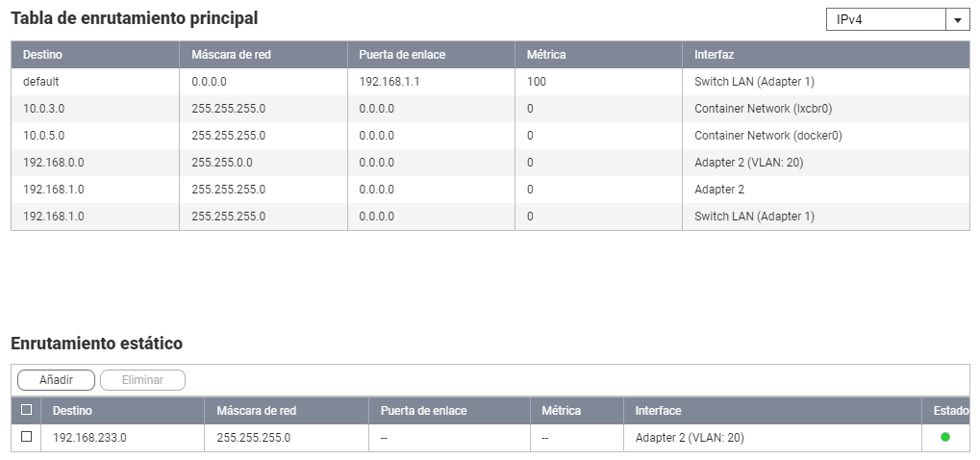Viewport: 980px width, 460px height.
Task: Check the box for route 192.168.233.0
Action: tap(26, 437)
